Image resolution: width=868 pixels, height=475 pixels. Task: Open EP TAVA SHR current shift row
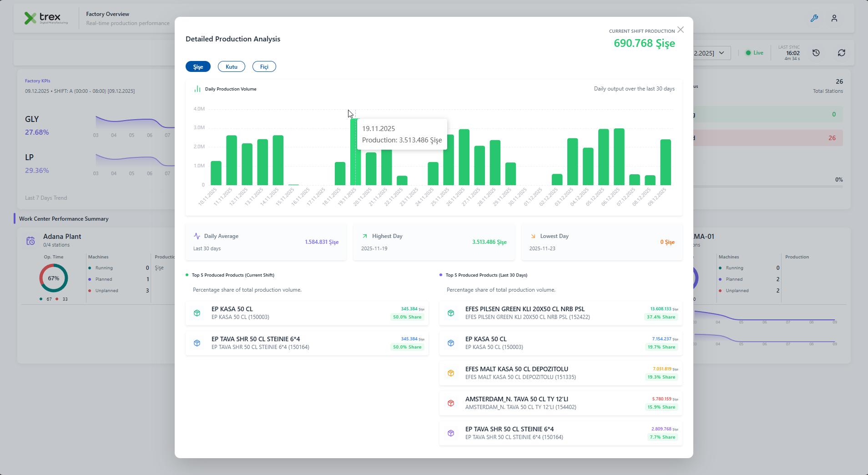click(307, 343)
